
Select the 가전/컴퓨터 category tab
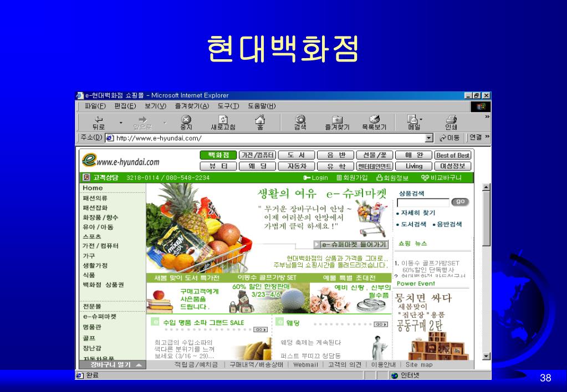point(258,156)
